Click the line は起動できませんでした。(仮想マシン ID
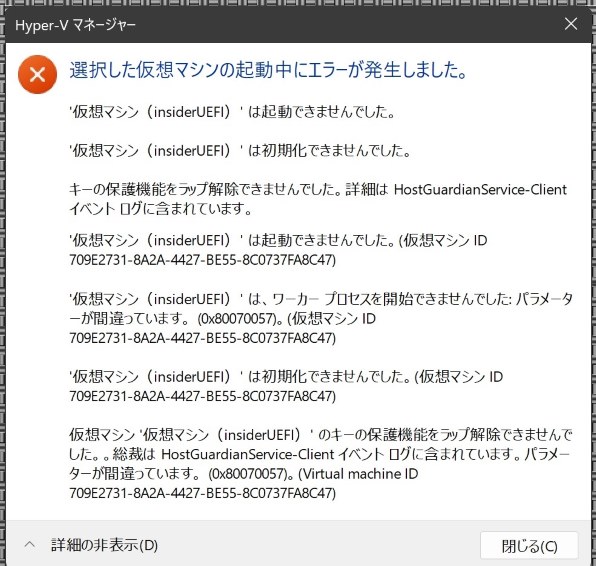596x566 pixels. 278,240
